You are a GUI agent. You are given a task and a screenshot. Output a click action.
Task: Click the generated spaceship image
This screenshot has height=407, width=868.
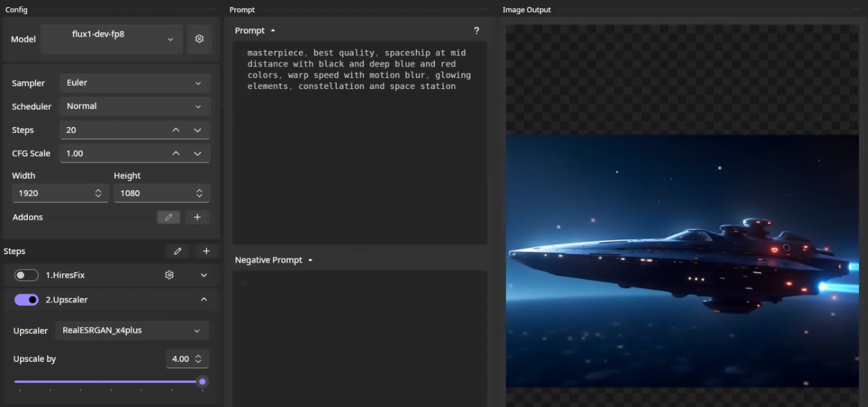coord(682,261)
